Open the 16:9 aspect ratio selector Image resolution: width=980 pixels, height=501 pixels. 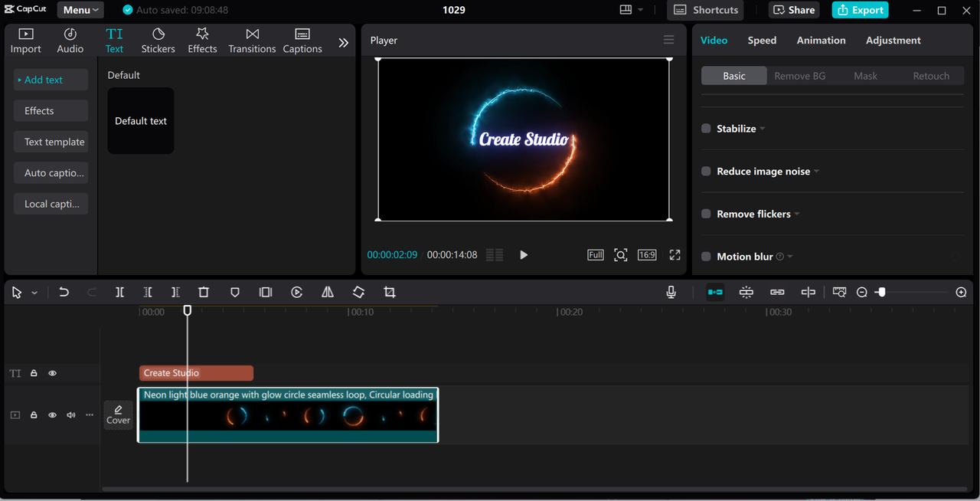coord(647,254)
